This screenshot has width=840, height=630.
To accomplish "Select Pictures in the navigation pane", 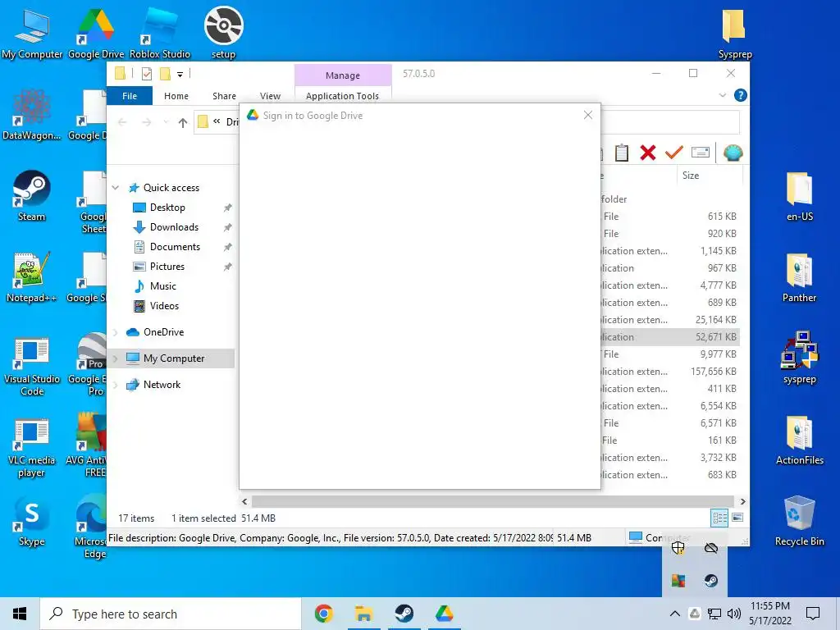I will tap(167, 267).
